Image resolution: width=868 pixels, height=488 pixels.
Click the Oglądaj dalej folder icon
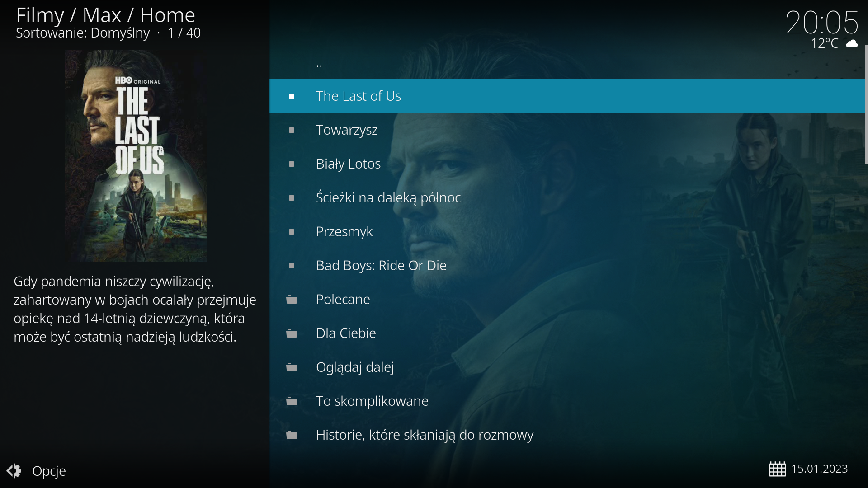(x=292, y=367)
